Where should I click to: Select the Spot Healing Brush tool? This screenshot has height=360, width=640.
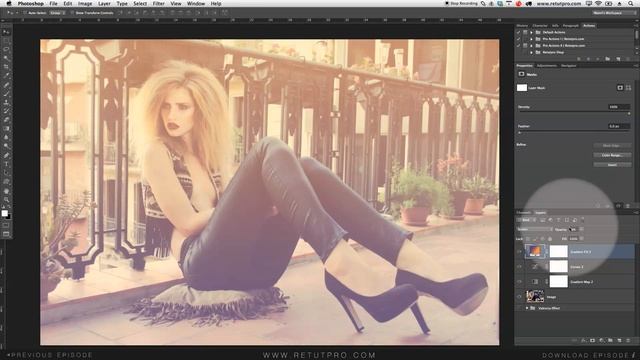point(6,84)
